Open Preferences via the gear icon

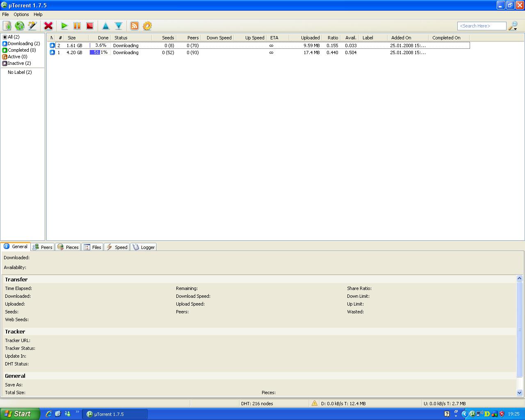click(147, 26)
